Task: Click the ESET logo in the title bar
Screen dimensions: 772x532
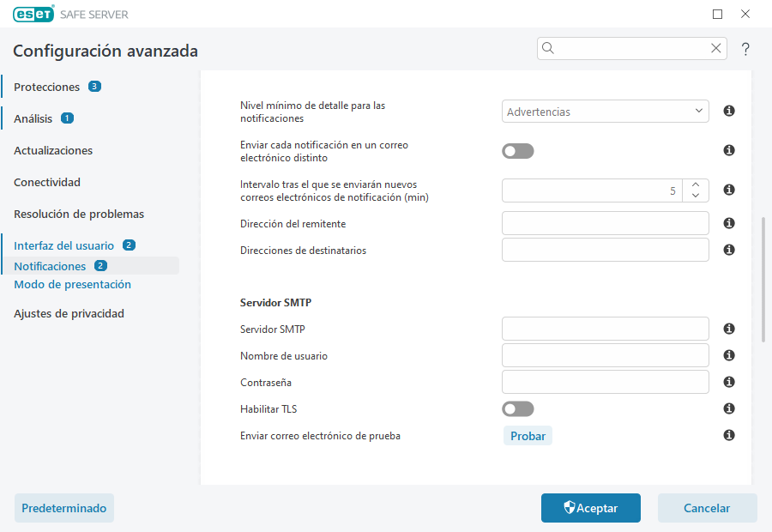Action: (x=33, y=14)
